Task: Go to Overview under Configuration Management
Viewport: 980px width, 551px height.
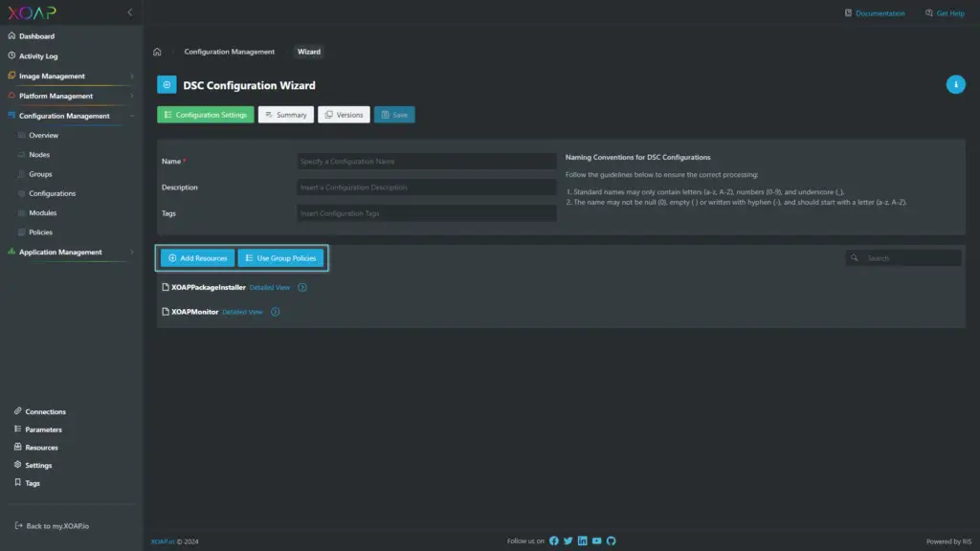Action: (43, 135)
